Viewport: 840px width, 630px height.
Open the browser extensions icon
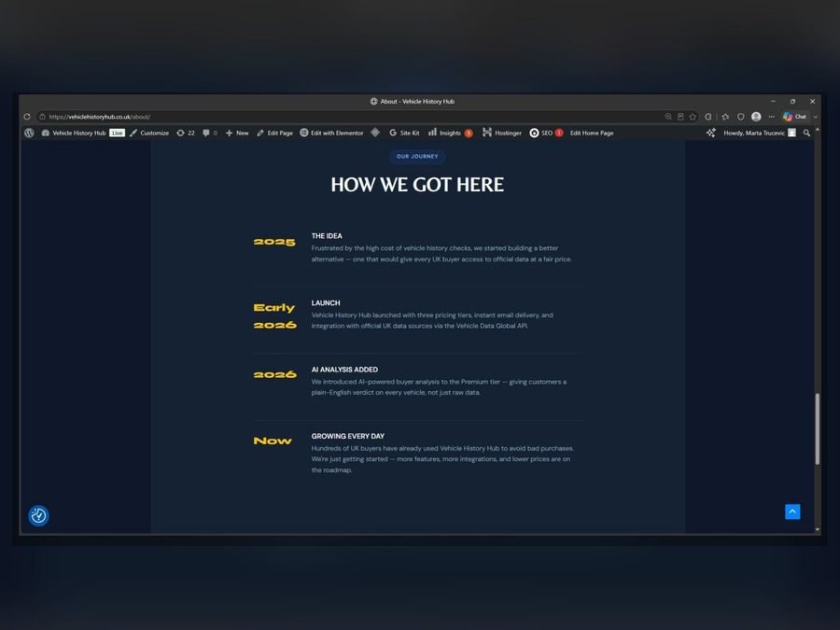coord(708,117)
